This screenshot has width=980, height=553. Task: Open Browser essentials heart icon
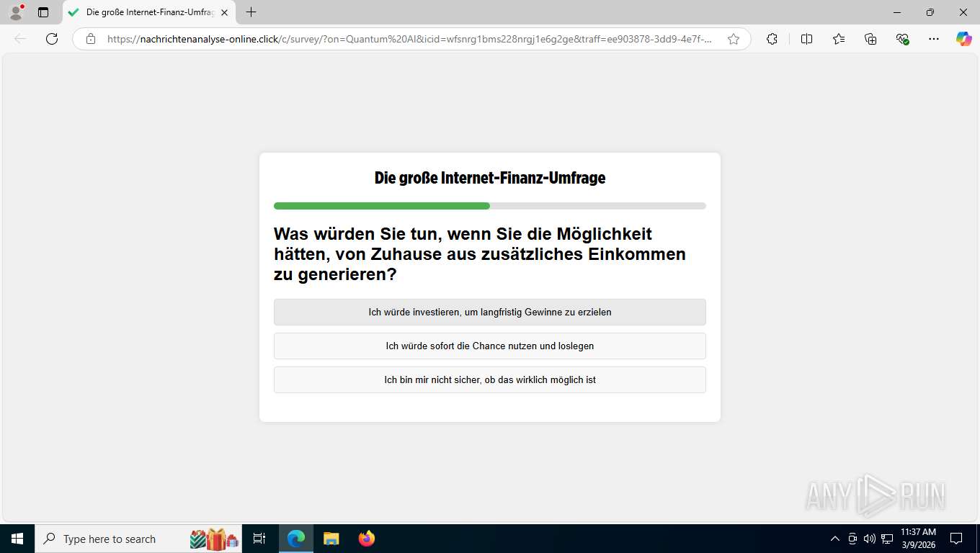[x=902, y=39]
